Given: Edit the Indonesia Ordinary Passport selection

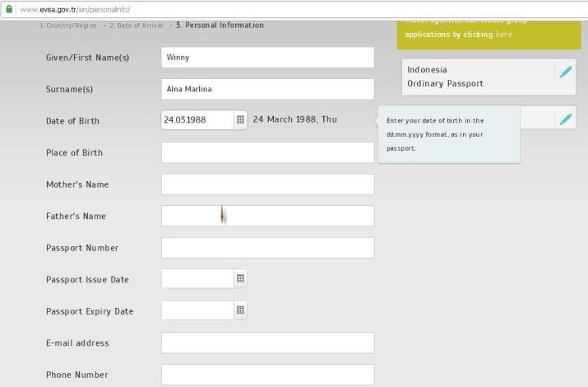Looking at the screenshot, I should [566, 72].
